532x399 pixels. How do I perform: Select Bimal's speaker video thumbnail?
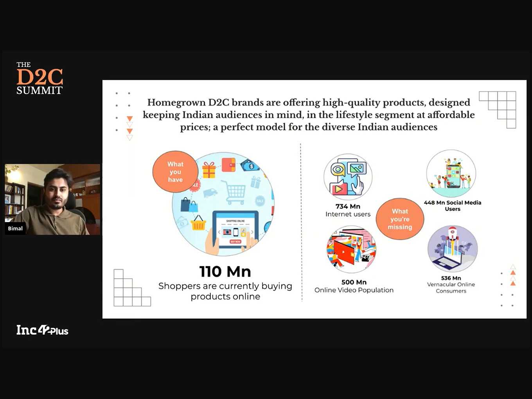coord(52,199)
